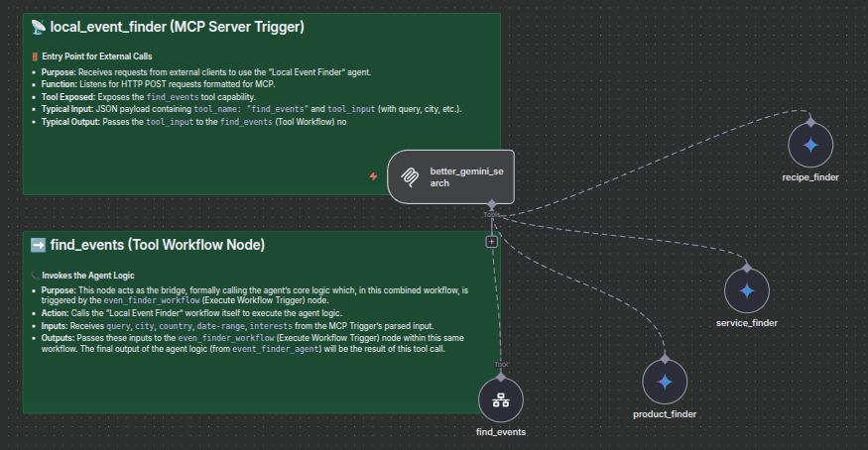The image size is (868, 450).
Task: Select the service_finder Gemini tool node
Action: (746, 290)
